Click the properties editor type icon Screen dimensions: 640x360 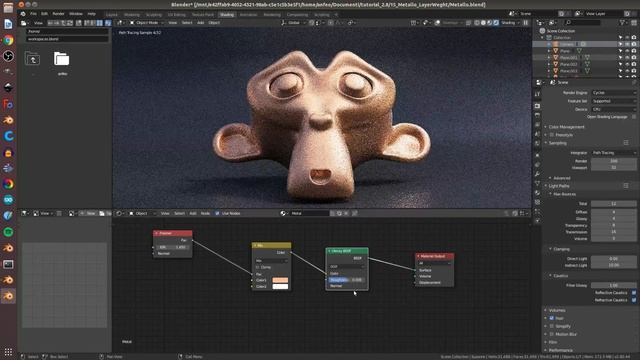point(539,82)
